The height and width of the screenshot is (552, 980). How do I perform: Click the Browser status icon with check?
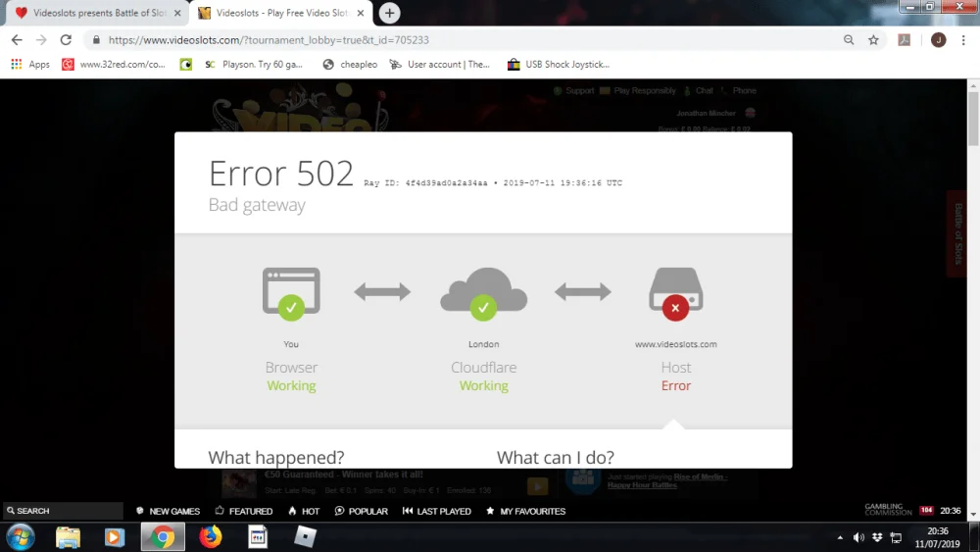point(291,294)
